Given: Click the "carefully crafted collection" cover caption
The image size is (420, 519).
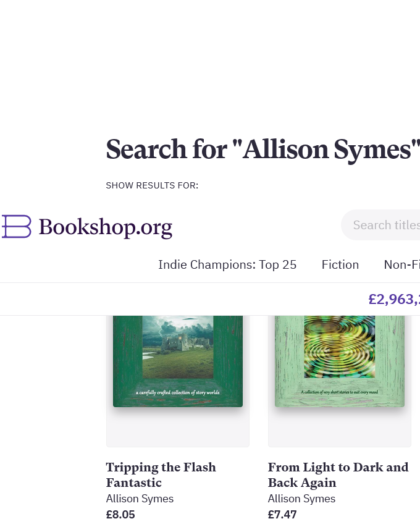Looking at the screenshot, I should click(x=178, y=392).
